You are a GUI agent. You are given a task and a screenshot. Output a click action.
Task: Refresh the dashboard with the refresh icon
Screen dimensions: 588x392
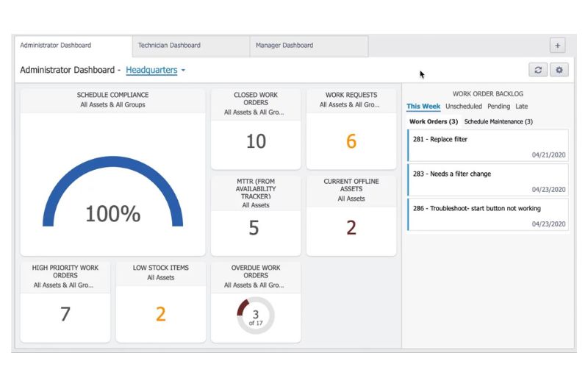tap(538, 70)
